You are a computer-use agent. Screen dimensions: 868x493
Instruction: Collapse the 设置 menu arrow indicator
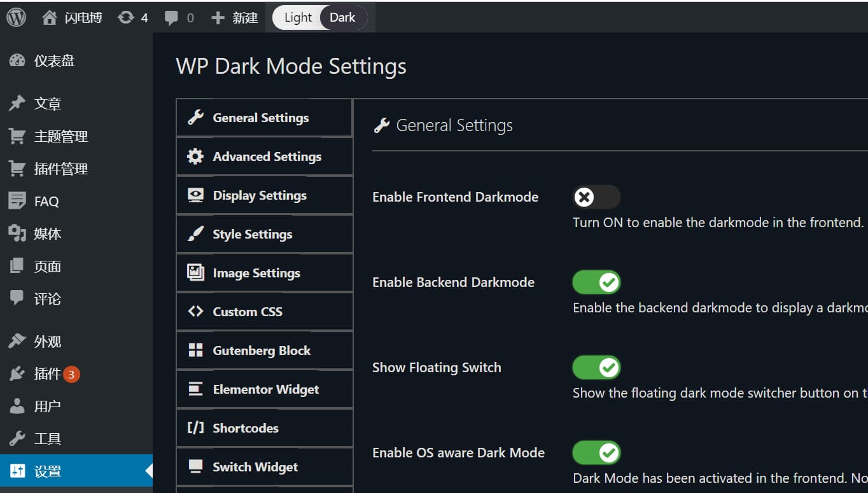pos(149,471)
